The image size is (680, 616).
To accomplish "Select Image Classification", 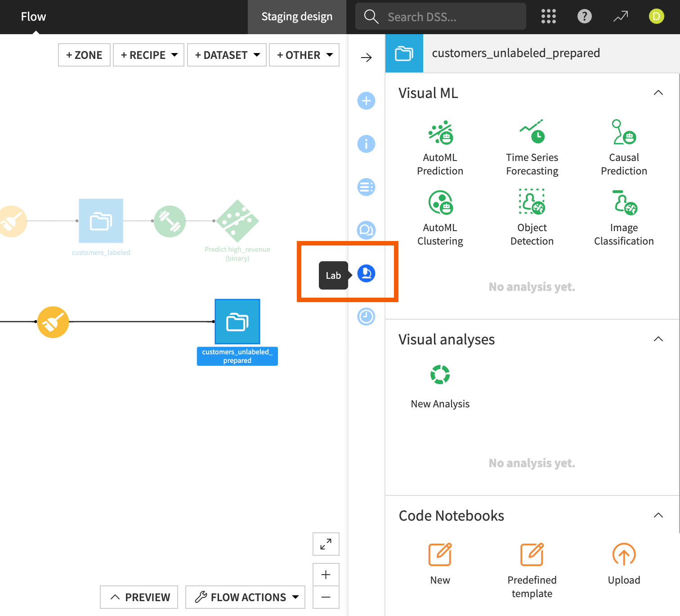I will click(624, 218).
